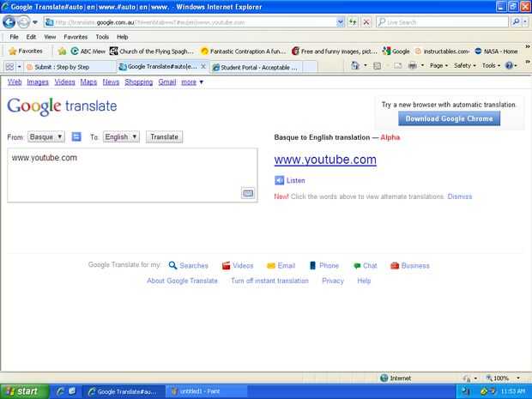Image resolution: width=532 pixels, height=399 pixels.
Task: Click the blue Help question mark icon
Action: click(509, 65)
